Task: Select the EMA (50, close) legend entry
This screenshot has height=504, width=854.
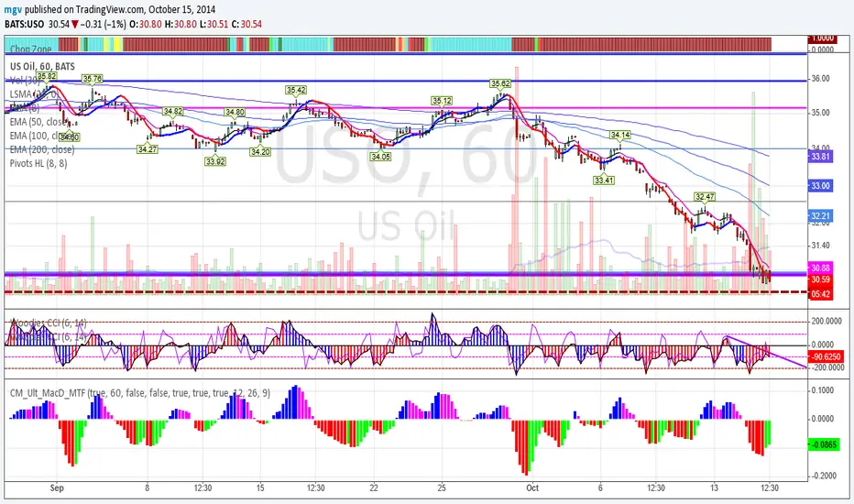Action: [x=38, y=122]
